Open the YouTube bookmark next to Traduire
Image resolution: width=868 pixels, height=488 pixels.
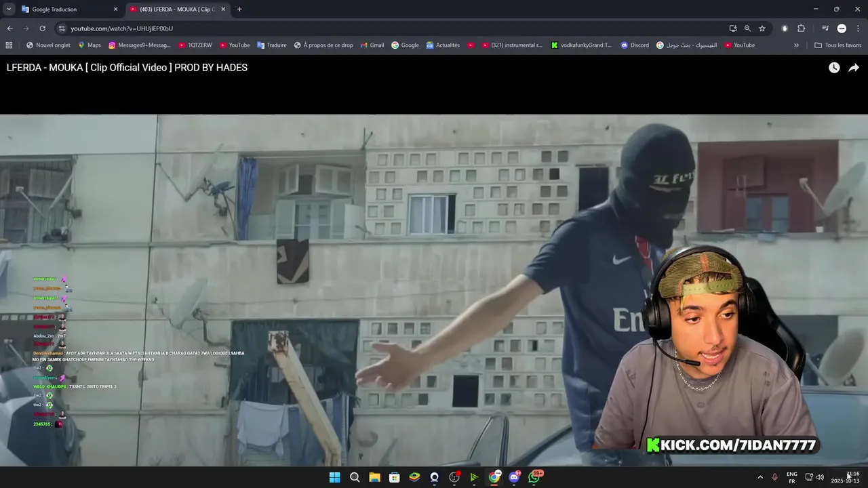(x=235, y=45)
